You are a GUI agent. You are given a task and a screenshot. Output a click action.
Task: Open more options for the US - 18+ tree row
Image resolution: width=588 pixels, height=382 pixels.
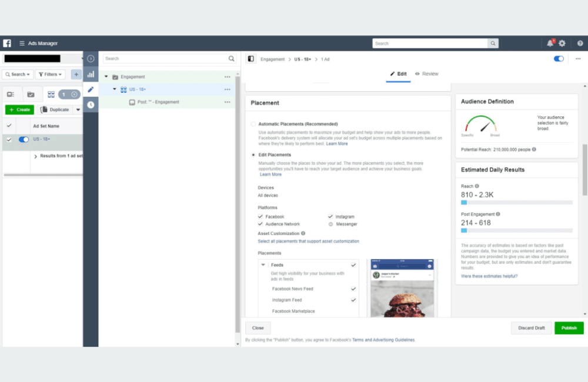point(227,89)
